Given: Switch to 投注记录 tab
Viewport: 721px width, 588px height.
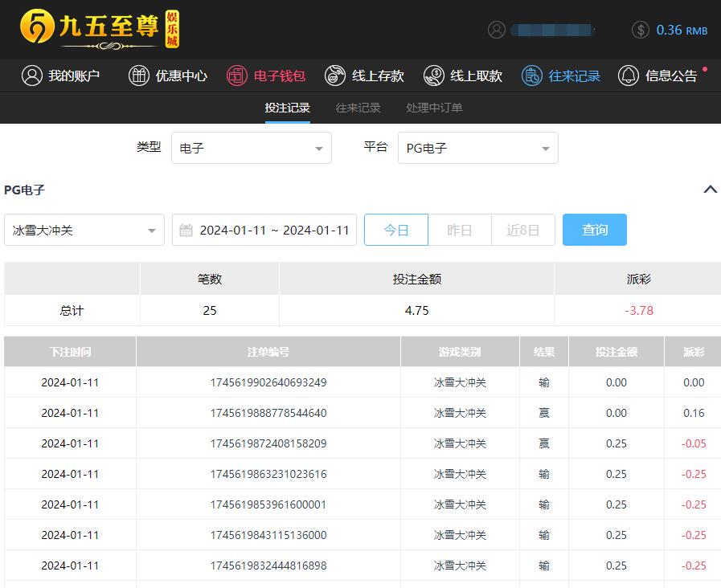Looking at the screenshot, I should [288, 108].
